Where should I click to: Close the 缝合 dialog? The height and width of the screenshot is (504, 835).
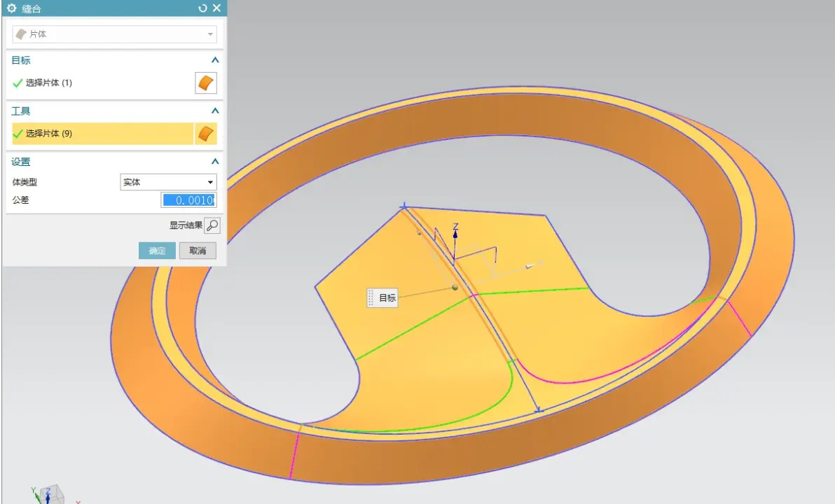[x=216, y=8]
